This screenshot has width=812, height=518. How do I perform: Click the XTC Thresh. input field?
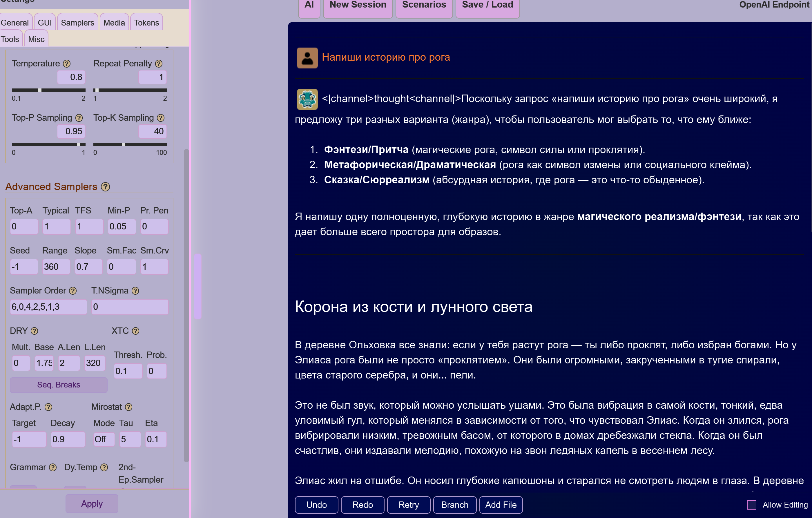coord(128,371)
